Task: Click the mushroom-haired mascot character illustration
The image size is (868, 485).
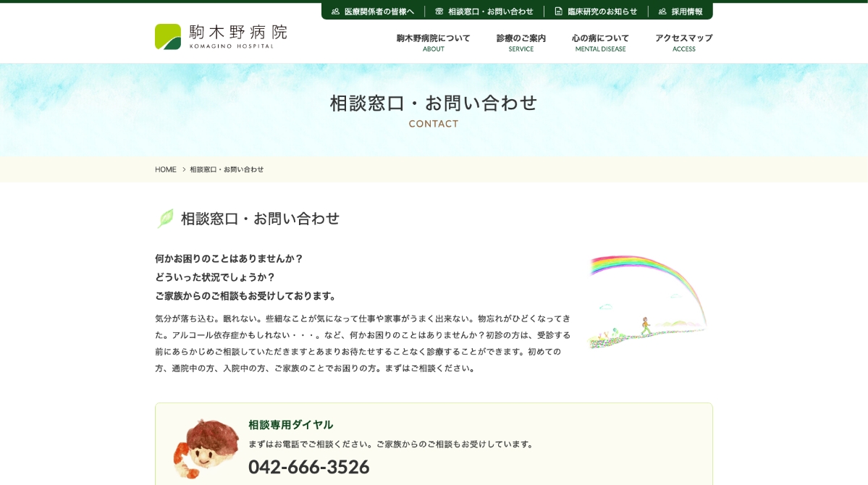Action: point(206,448)
